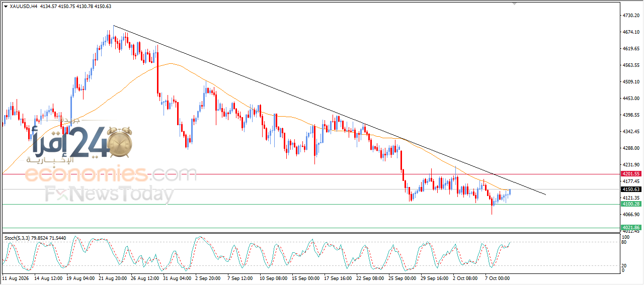
Task: Click the 20 level on Stochastic scale
Action: 625,265
